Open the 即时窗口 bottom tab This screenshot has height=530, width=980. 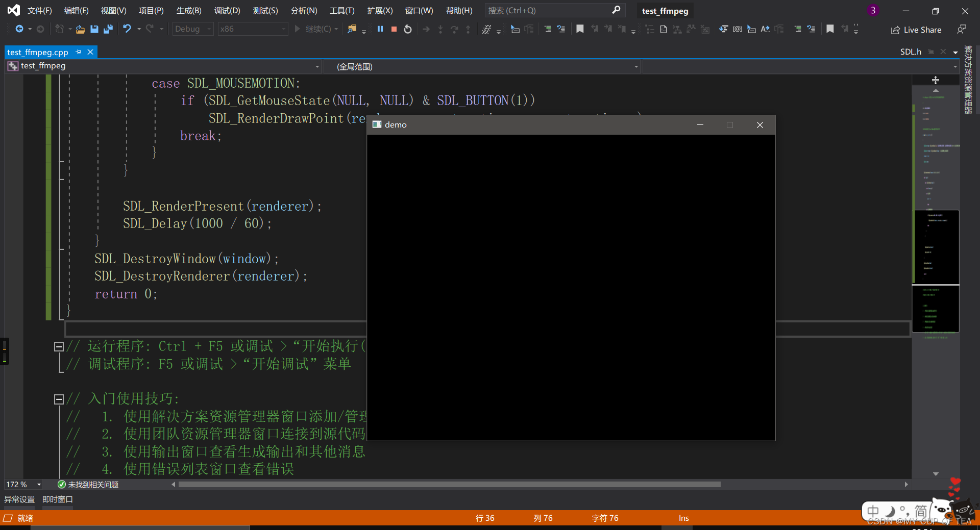pyautogui.click(x=58, y=499)
